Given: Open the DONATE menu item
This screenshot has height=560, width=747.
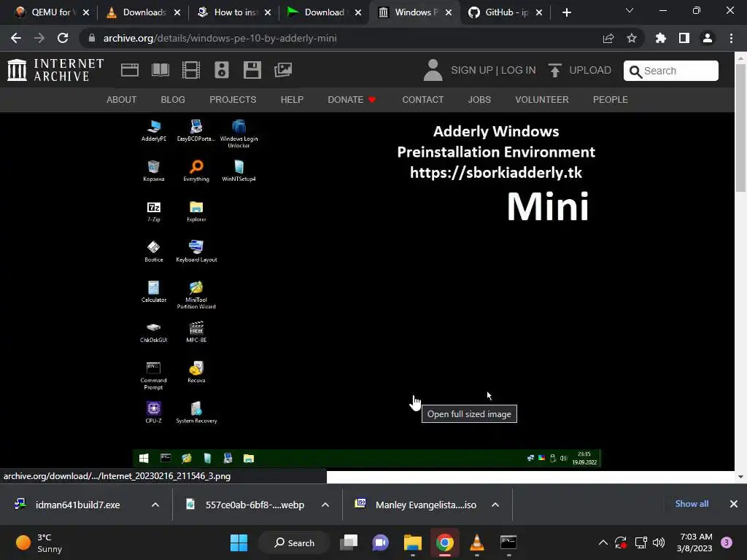Looking at the screenshot, I should pyautogui.click(x=352, y=99).
